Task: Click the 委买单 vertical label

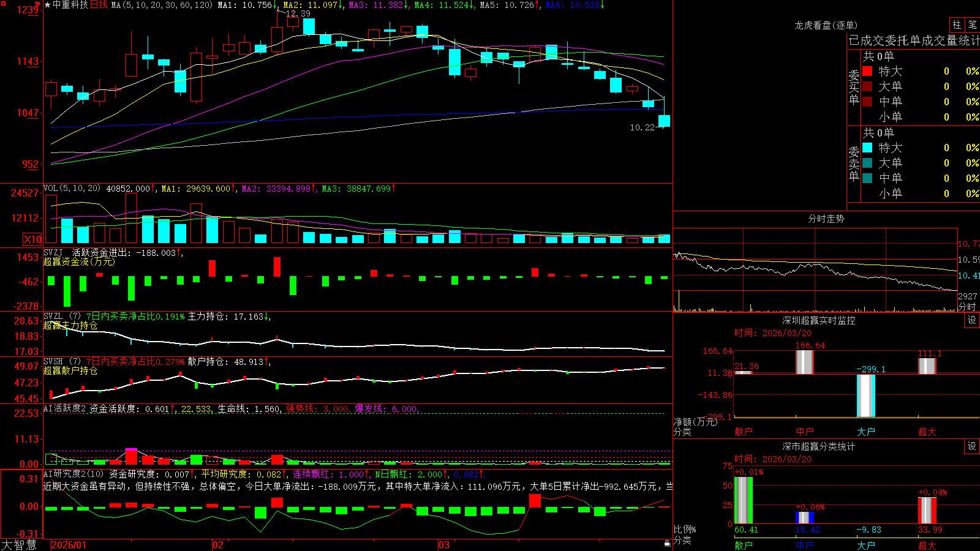Action: 854,88
